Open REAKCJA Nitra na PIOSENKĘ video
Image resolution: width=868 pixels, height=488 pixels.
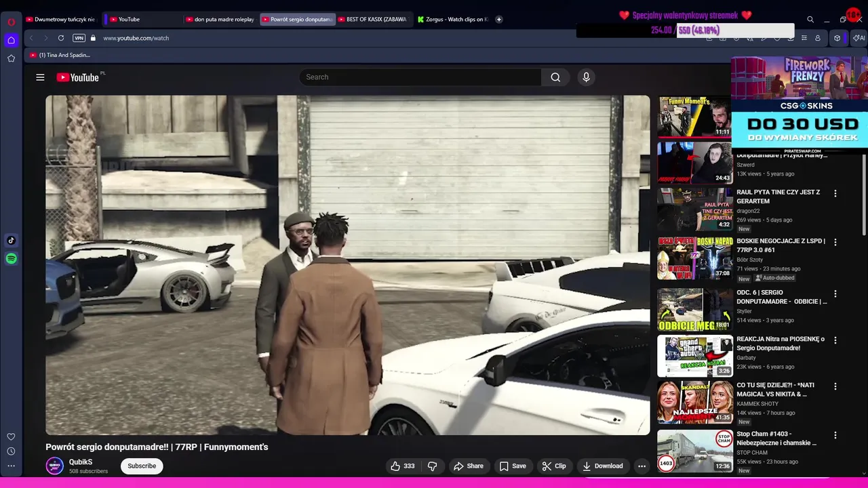coord(781,344)
